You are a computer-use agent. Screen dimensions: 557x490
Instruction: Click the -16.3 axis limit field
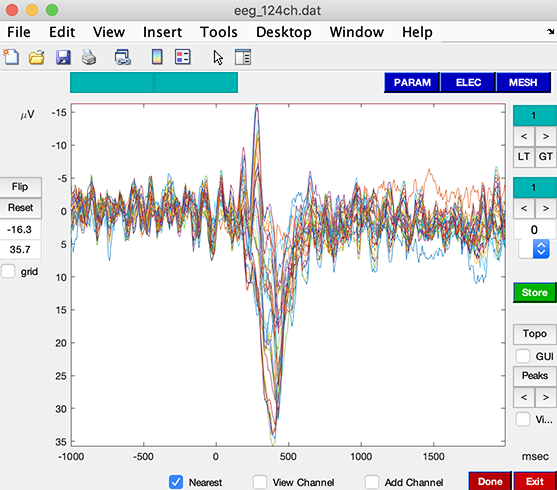[20, 230]
